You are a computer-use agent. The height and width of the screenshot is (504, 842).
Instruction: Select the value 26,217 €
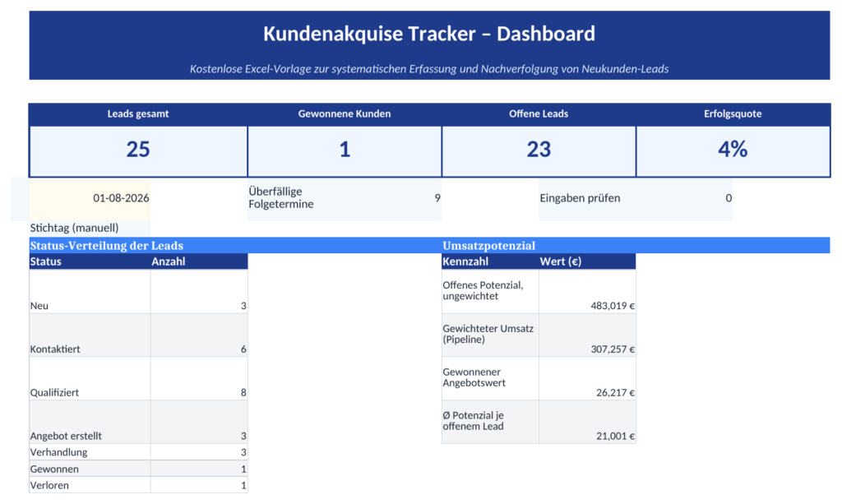pos(615,392)
